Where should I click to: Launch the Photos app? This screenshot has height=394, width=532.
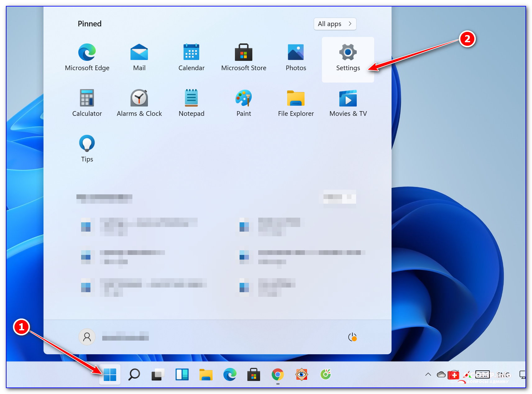[x=296, y=58]
